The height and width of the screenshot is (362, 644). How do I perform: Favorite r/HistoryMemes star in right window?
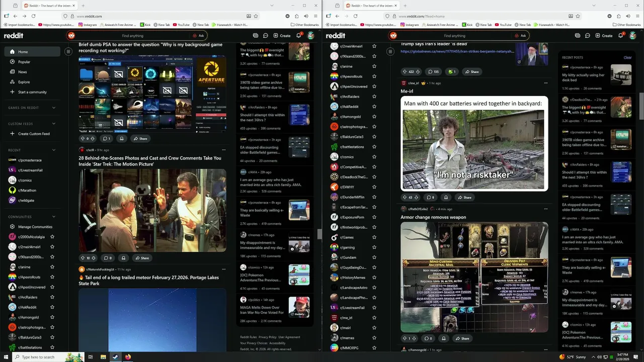pyautogui.click(x=374, y=278)
